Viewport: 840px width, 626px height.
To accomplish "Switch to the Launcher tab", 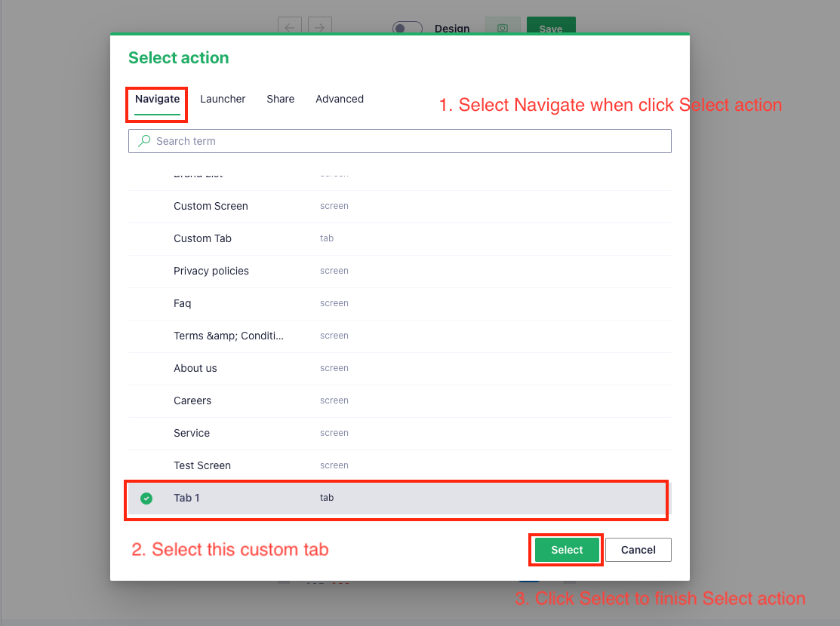I will pos(223,99).
